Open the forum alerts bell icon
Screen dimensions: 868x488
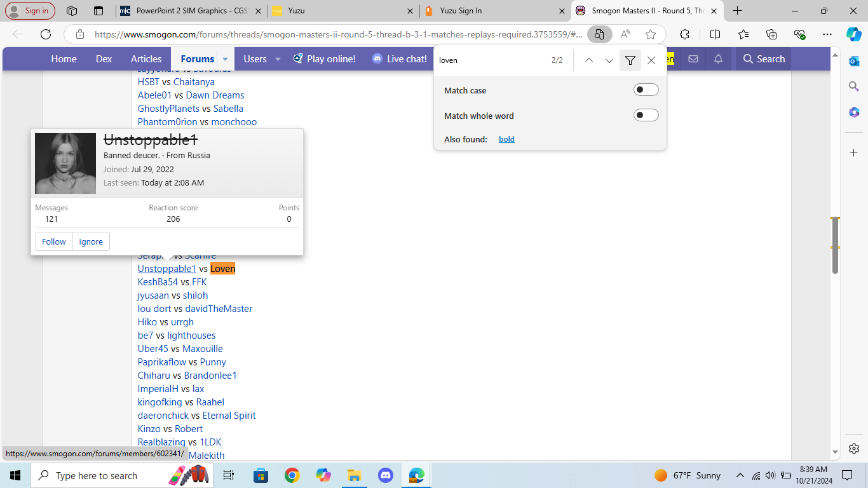pyautogui.click(x=718, y=59)
